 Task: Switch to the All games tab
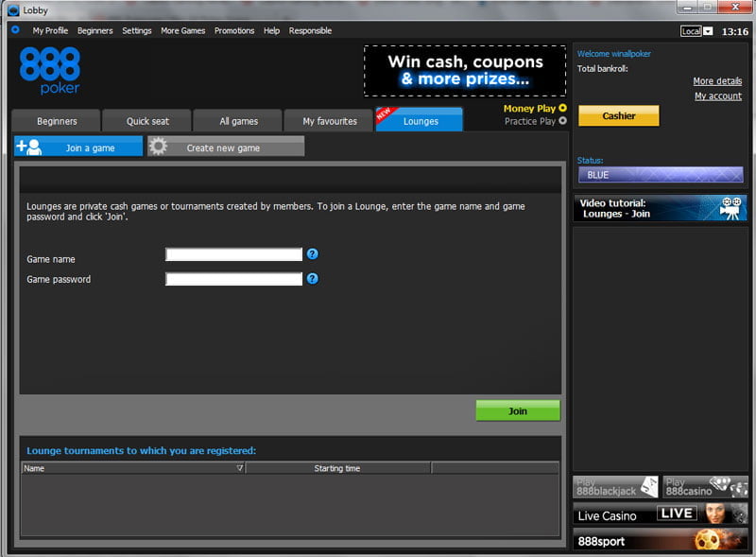point(238,121)
